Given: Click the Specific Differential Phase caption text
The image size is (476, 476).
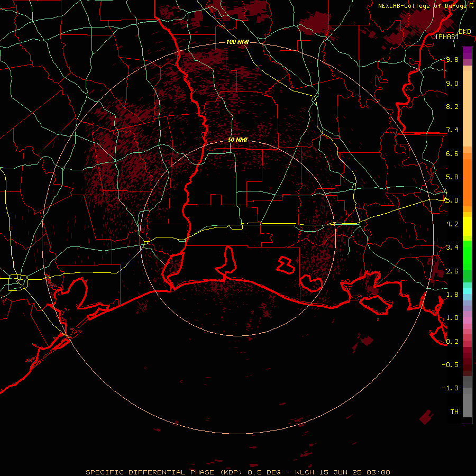Looking at the screenshot, I should click(x=237, y=472).
